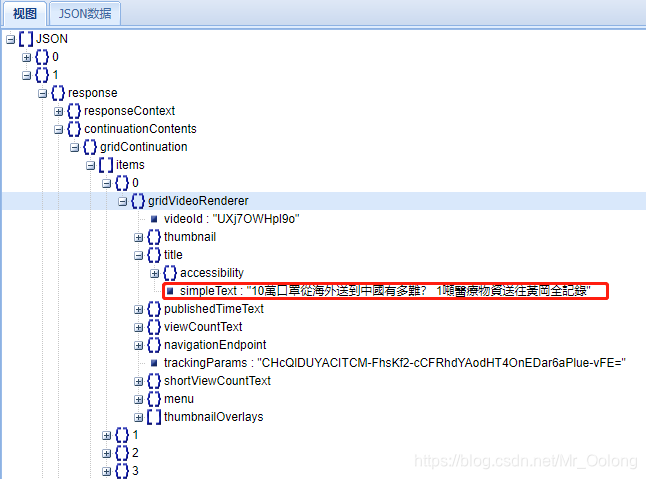This screenshot has height=479, width=646.
Task: Expand the menu node
Action: tap(138, 399)
